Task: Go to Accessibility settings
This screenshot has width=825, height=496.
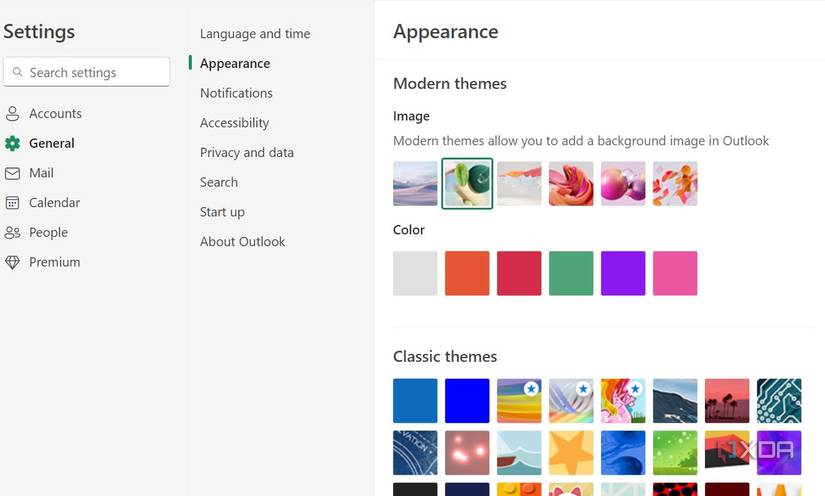Action: pos(234,123)
